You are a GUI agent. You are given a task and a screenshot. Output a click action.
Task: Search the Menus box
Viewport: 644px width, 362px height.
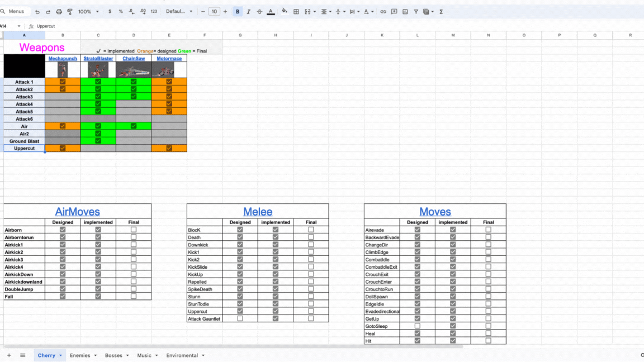[x=16, y=12]
